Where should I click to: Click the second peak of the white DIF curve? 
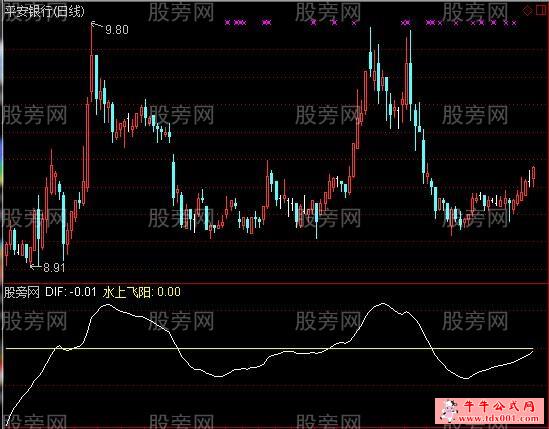coord(382,304)
